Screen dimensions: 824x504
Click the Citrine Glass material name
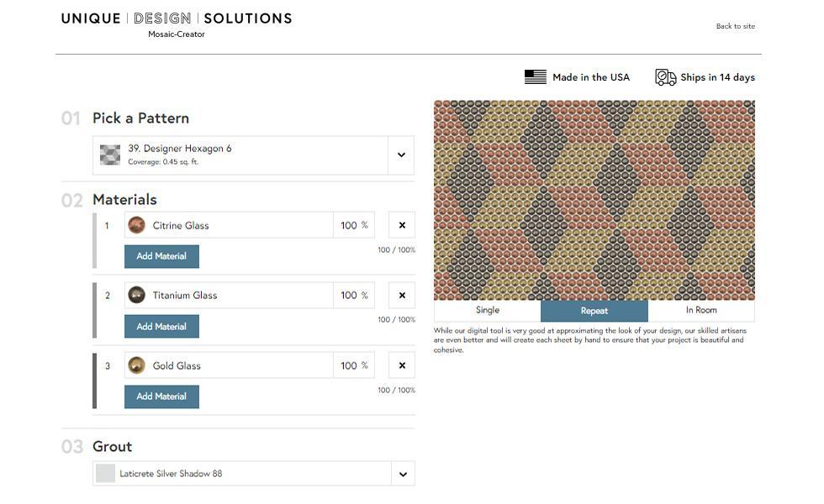click(181, 226)
